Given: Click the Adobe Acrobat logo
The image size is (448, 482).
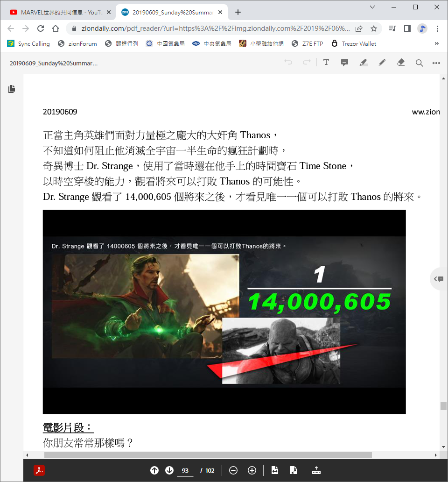Looking at the screenshot, I should point(39,470).
